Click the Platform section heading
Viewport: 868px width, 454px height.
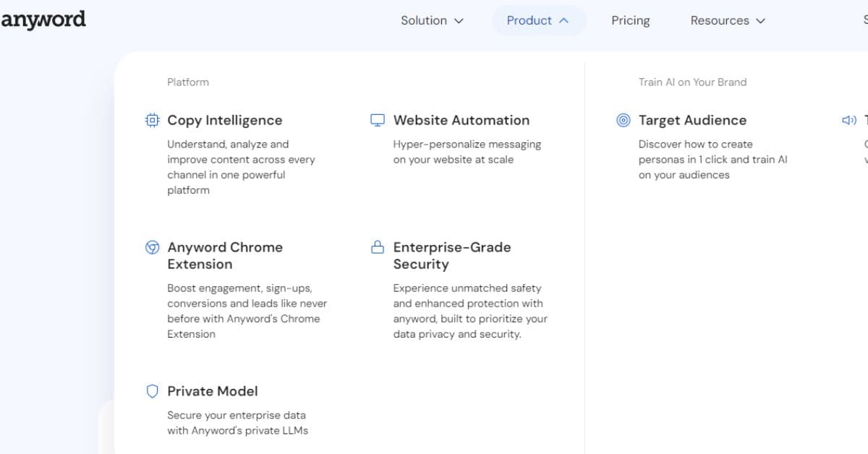point(188,82)
